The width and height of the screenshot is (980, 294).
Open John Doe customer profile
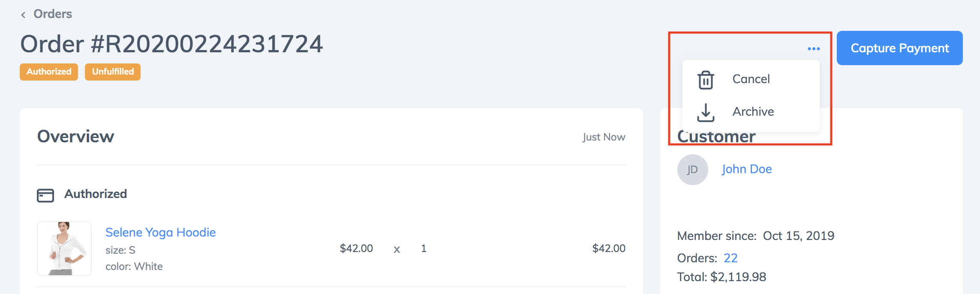(746, 169)
